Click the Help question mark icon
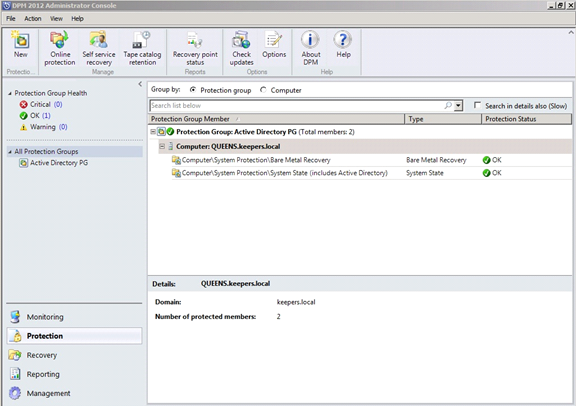The height and width of the screenshot is (406, 576). click(343, 39)
